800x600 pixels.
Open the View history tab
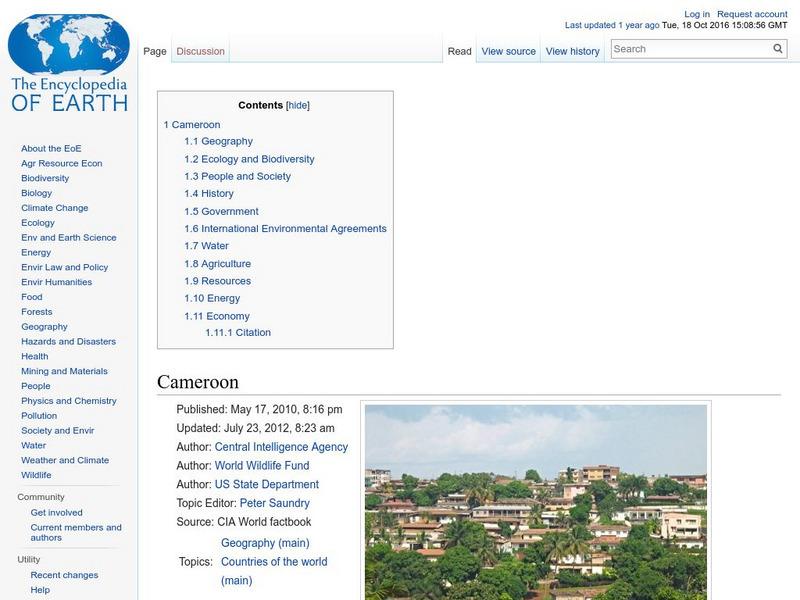[x=572, y=51]
